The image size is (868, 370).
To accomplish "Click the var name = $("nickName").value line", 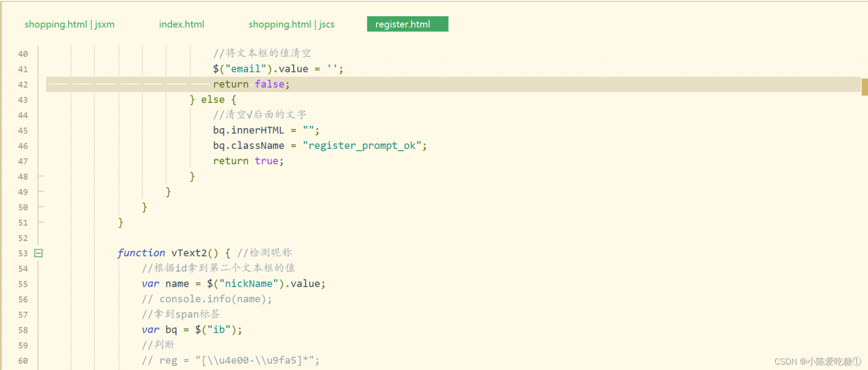I will coord(234,283).
